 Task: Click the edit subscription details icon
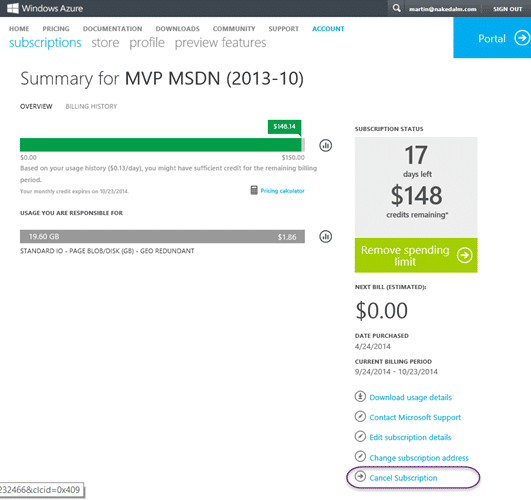(x=360, y=436)
